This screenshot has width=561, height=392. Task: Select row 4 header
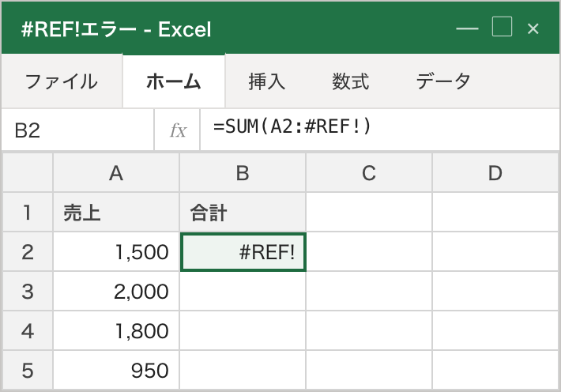click(28, 331)
